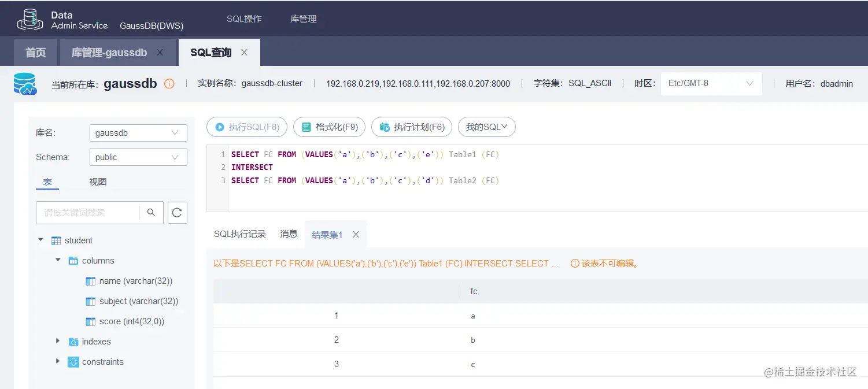Click the search magnifier icon in table search
Screen dimensions: 868x389
(152, 213)
